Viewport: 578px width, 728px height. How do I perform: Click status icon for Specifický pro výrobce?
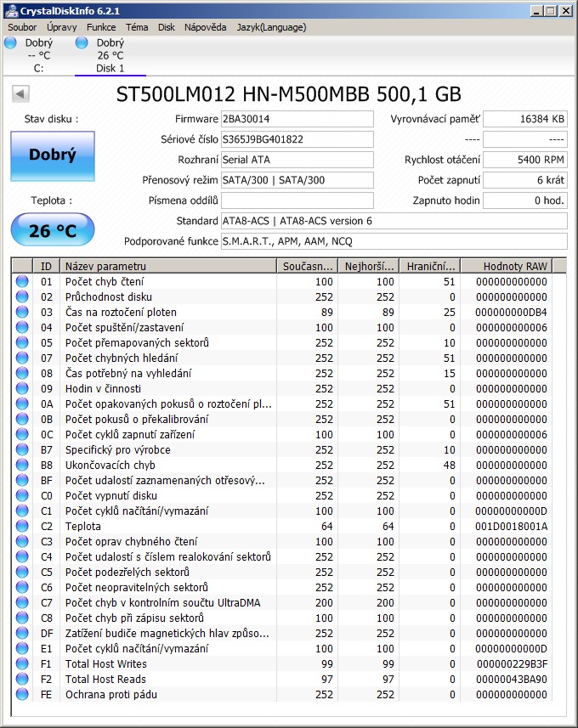pyautogui.click(x=22, y=450)
